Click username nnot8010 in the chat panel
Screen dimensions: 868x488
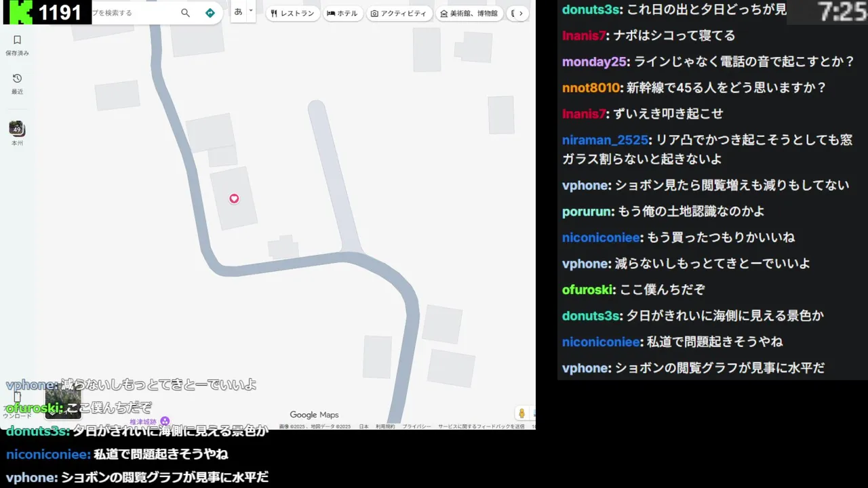[x=591, y=88]
